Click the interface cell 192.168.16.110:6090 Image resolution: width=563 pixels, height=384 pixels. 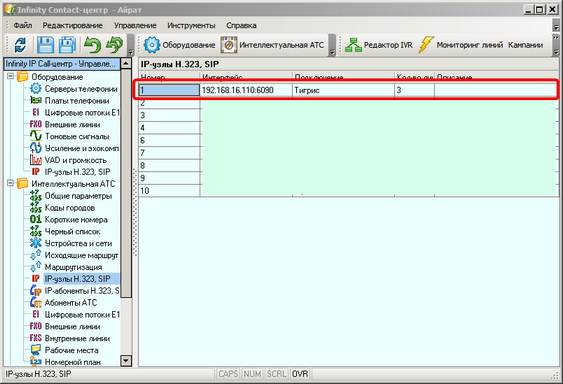pyautogui.click(x=246, y=90)
